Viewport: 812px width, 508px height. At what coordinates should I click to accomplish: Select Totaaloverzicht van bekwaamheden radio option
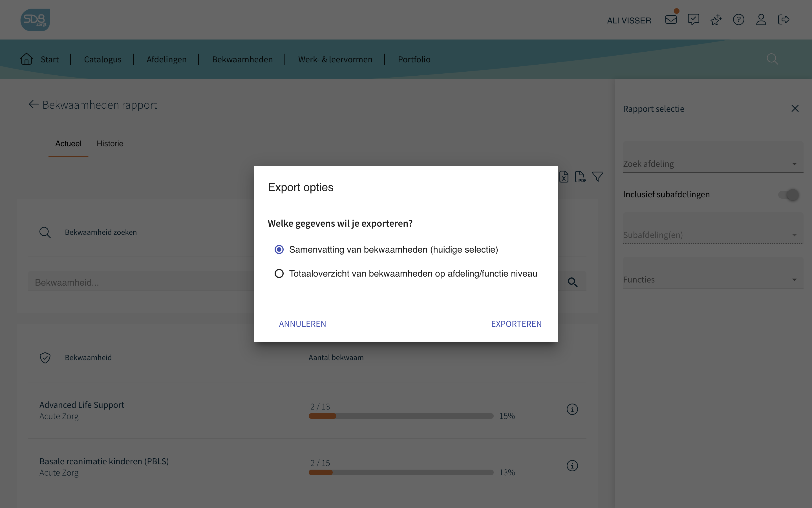coord(279,273)
